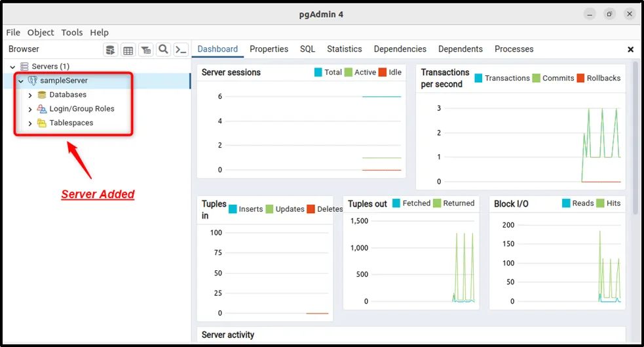Screen dimensions: 644x347
Task: Click the Tablespaces folder icon
Action: [42, 123]
